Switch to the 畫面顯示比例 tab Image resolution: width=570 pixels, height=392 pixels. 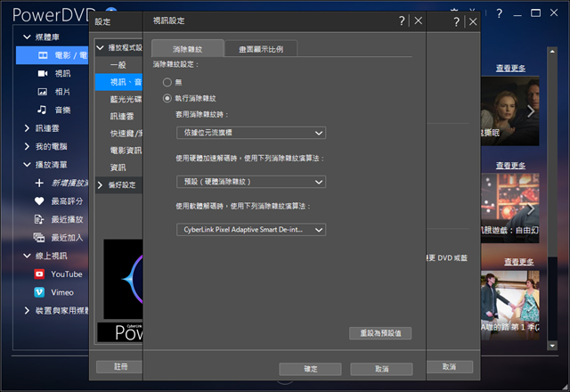pos(261,49)
